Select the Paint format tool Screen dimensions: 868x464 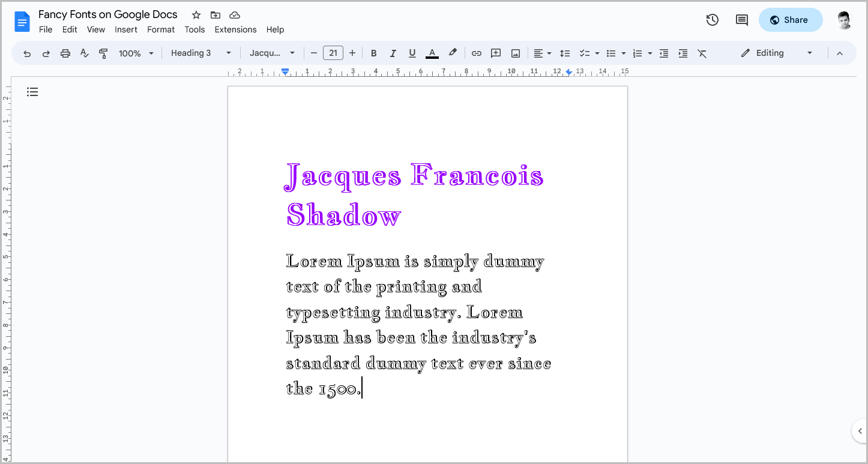[103, 53]
